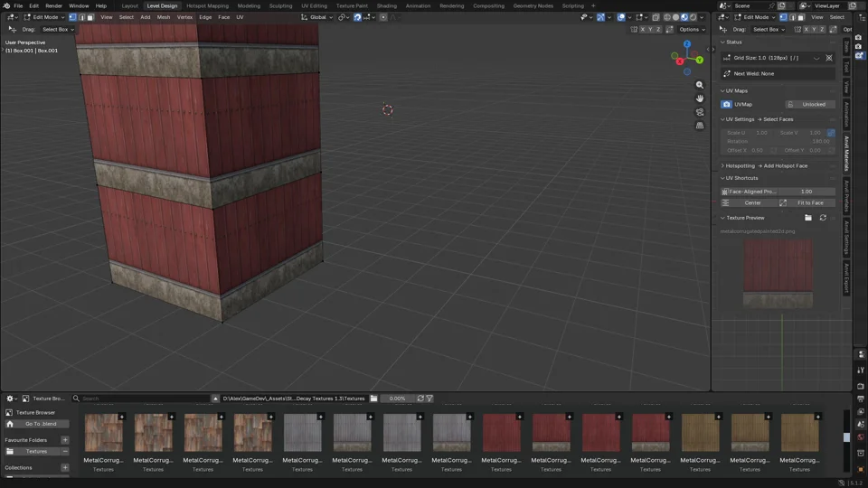The height and width of the screenshot is (488, 868).
Task: Open the Textures favourite folder
Action: [x=32, y=452]
